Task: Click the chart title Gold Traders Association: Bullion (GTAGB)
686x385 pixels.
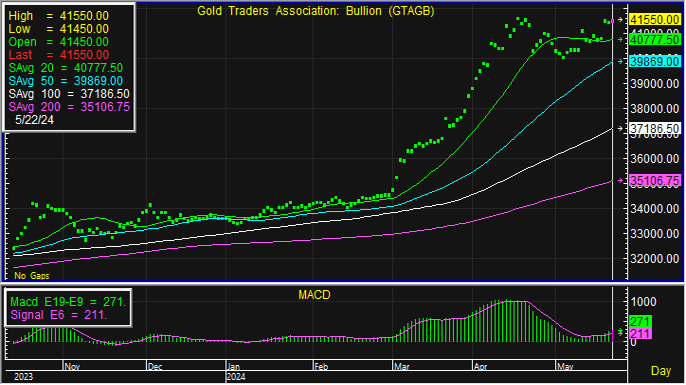Action: 315,11
